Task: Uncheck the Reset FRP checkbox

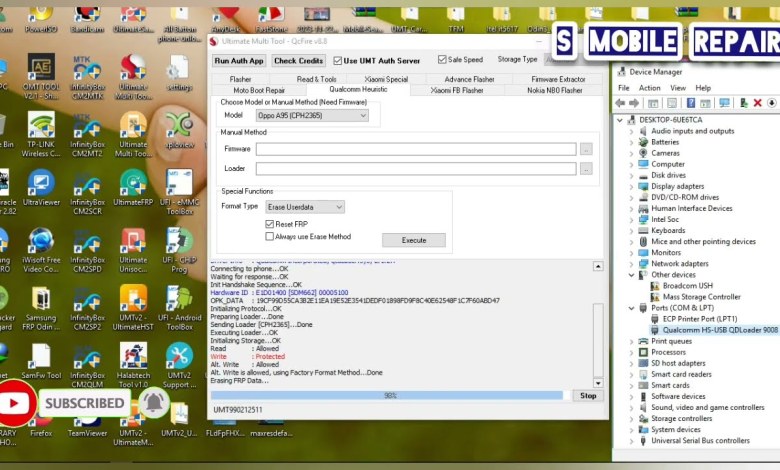Action: coord(270,224)
